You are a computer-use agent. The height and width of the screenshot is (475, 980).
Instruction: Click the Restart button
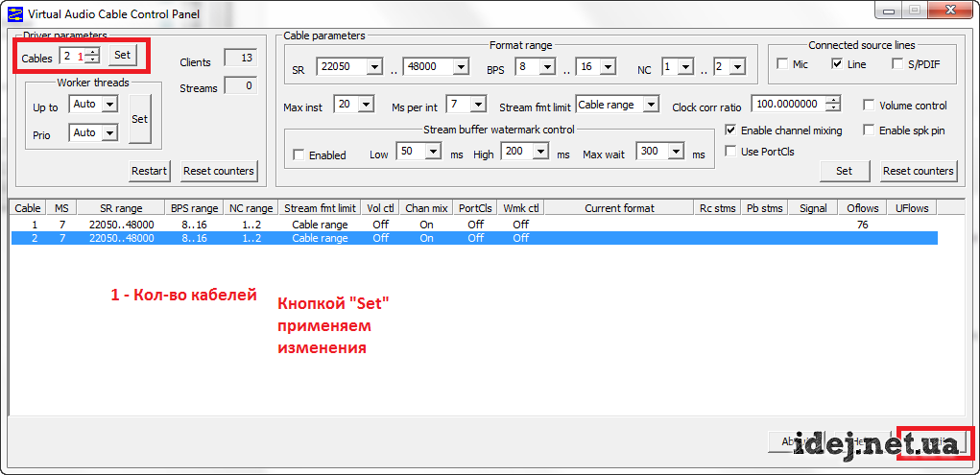[x=150, y=171]
